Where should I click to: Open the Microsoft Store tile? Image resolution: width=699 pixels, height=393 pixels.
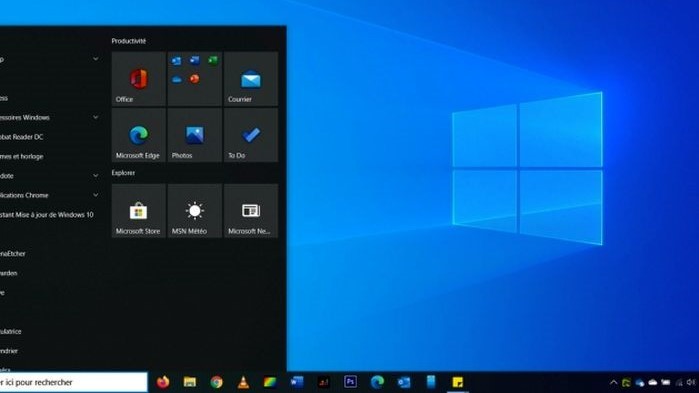139,211
